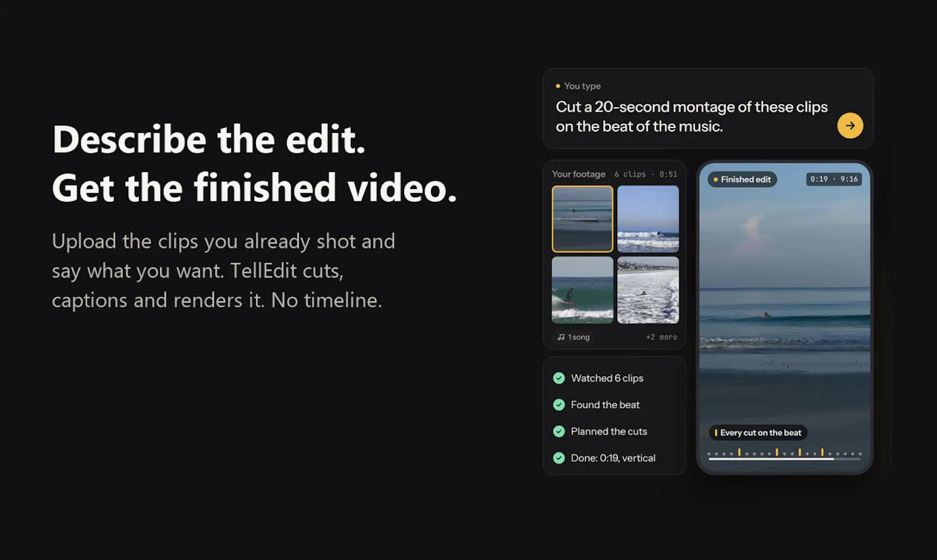Image resolution: width=937 pixels, height=560 pixels.
Task: Click the first yellow beat marker on timeline
Action: (x=739, y=452)
